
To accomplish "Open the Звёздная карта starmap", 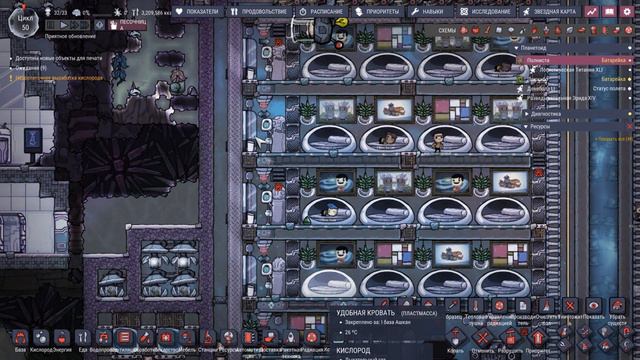I will [549, 12].
